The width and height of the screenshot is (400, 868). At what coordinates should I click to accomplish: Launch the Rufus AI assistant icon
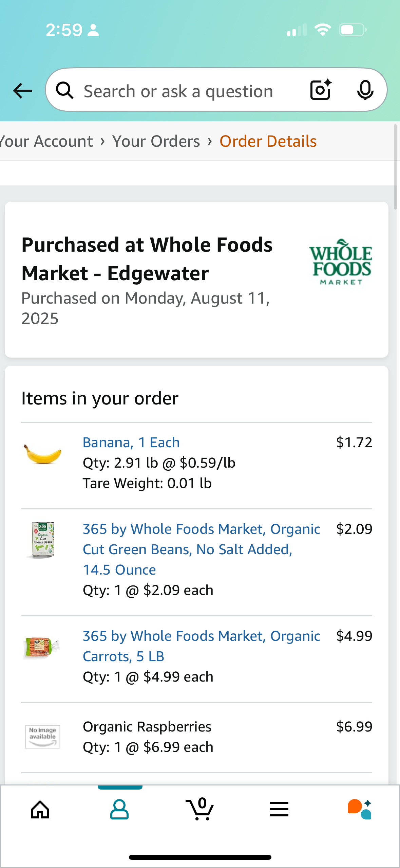click(359, 810)
